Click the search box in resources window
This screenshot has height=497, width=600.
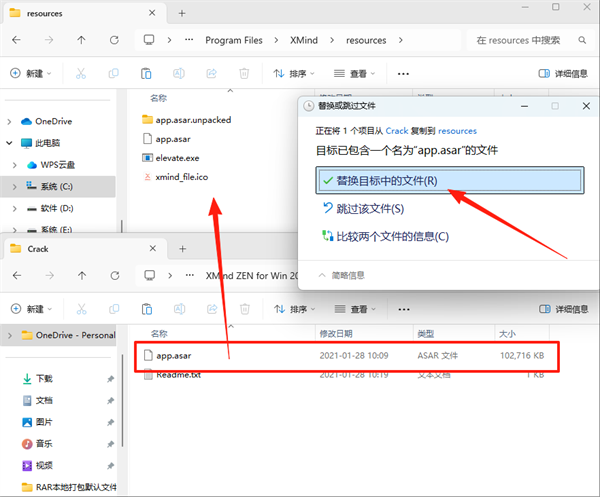click(531, 40)
